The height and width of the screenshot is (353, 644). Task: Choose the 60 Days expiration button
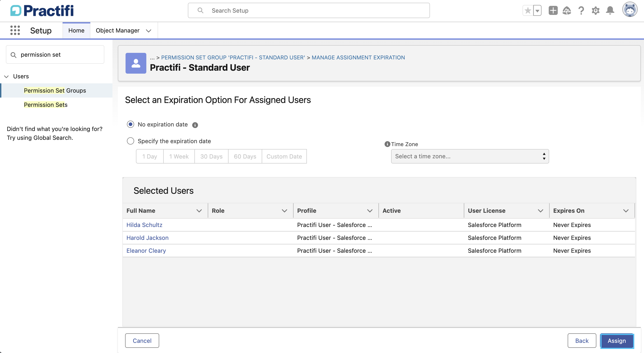coord(245,156)
